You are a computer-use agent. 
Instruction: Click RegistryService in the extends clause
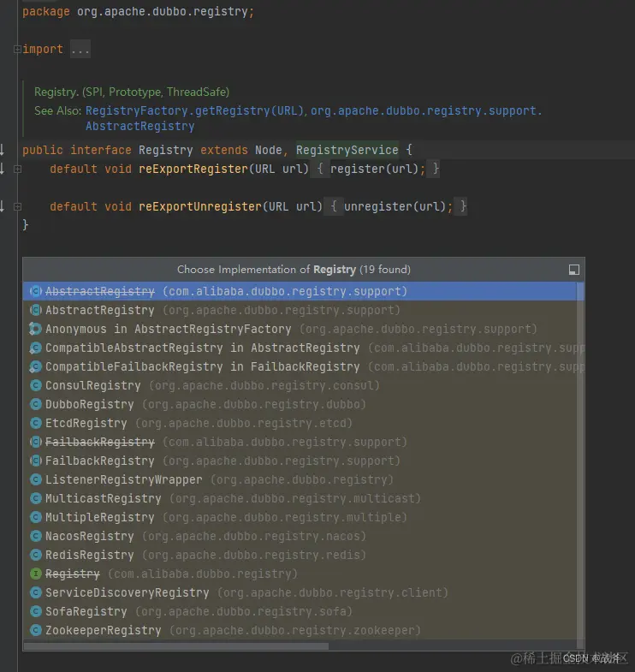pos(347,150)
